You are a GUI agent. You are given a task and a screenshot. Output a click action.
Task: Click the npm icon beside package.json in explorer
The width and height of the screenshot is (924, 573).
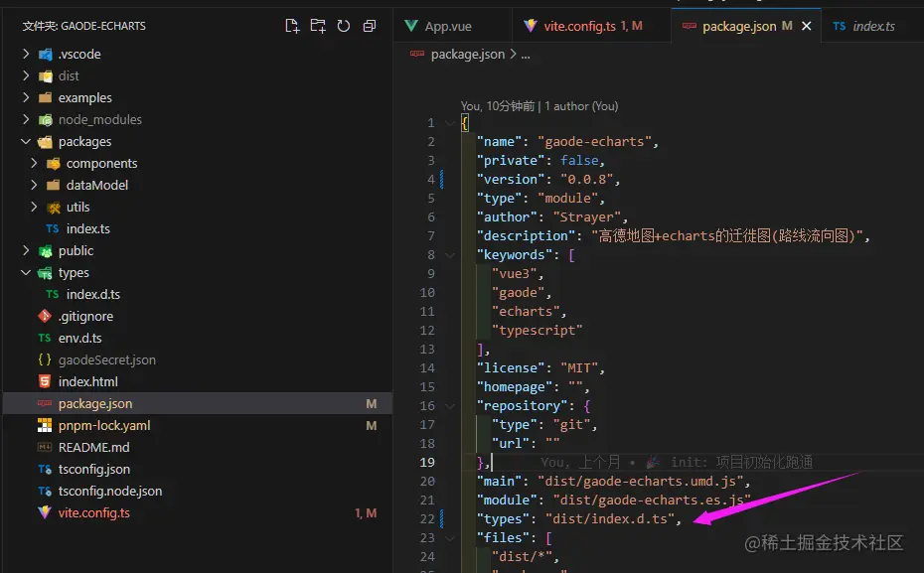click(x=45, y=403)
